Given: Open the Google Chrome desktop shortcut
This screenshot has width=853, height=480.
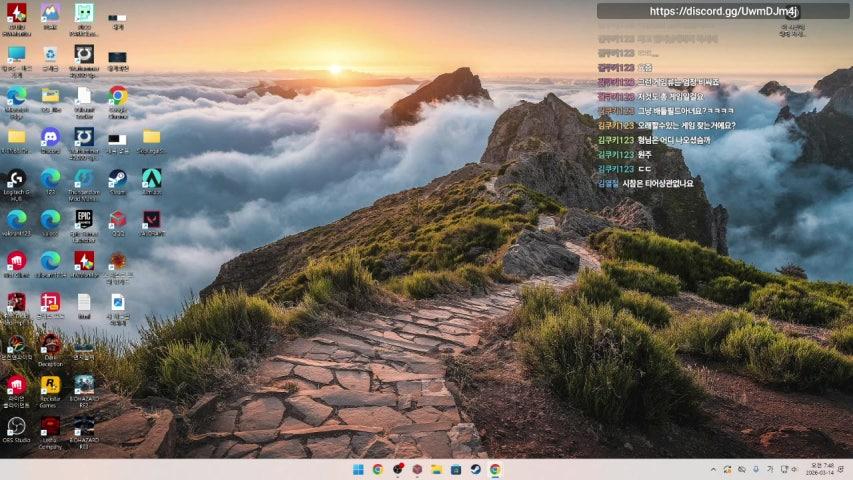Looking at the screenshot, I should (117, 96).
